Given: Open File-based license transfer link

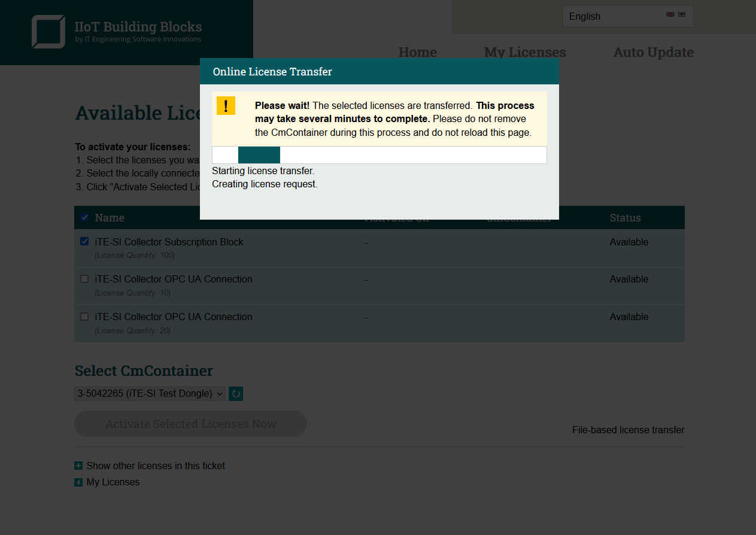Looking at the screenshot, I should [x=628, y=430].
